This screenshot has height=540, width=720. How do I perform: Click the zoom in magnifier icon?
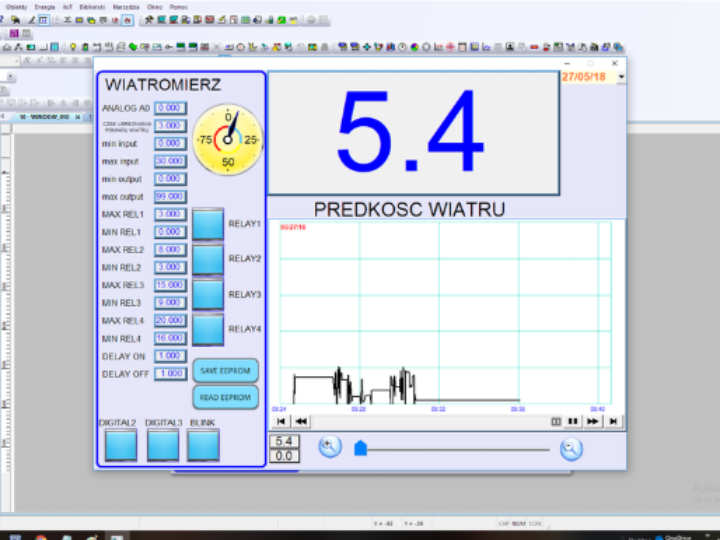point(330,447)
